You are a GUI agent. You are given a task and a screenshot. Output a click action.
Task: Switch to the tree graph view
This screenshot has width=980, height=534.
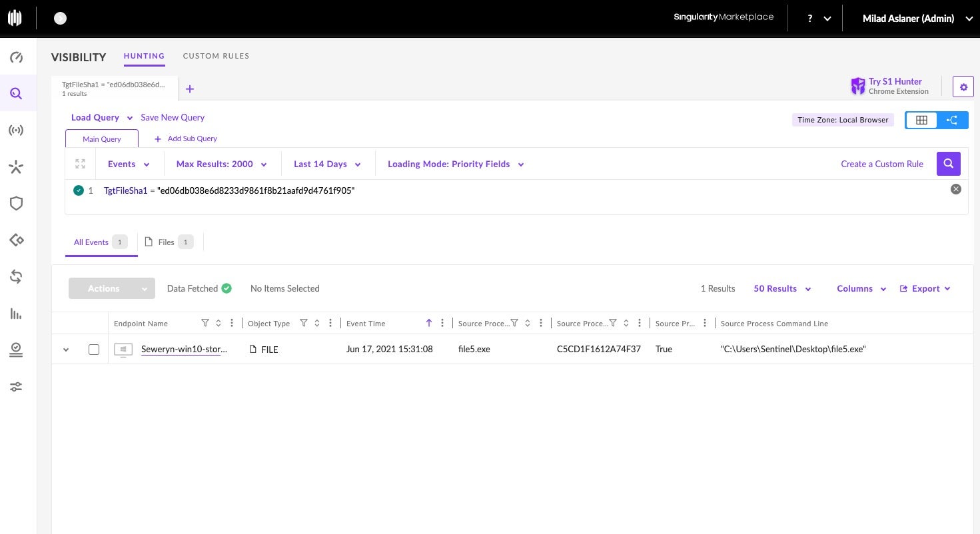pos(952,120)
